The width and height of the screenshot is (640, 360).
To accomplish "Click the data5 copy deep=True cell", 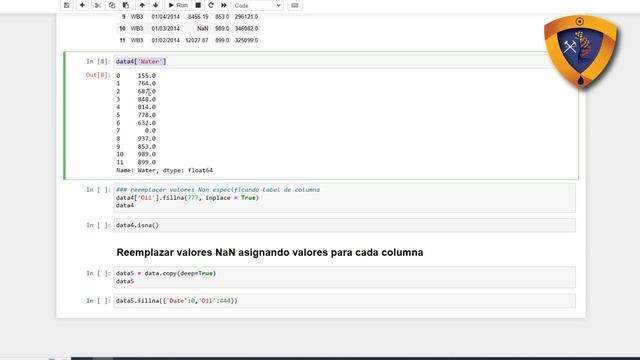I will [x=344, y=277].
